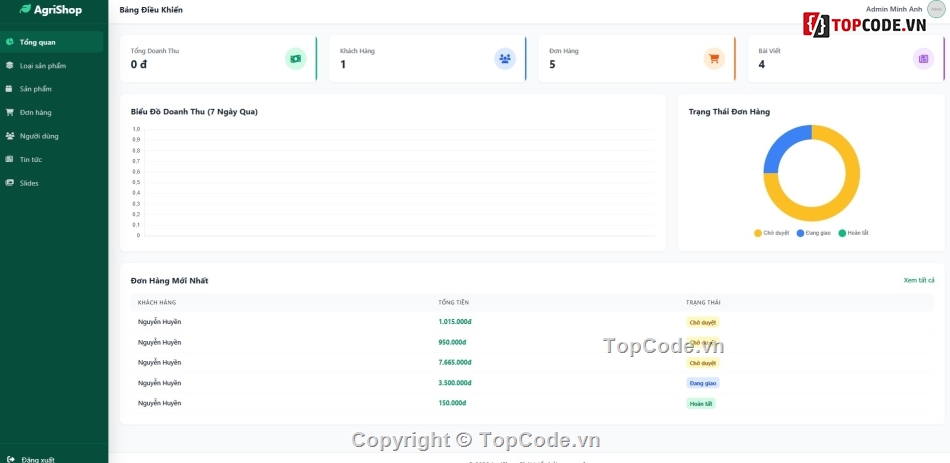
Task: Click the 3.500.000đ order amount
Action: point(455,383)
